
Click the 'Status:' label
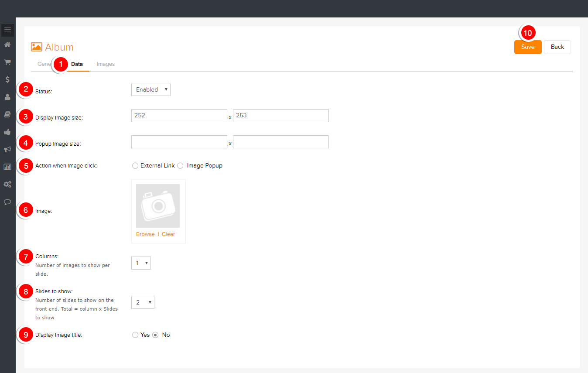click(44, 92)
